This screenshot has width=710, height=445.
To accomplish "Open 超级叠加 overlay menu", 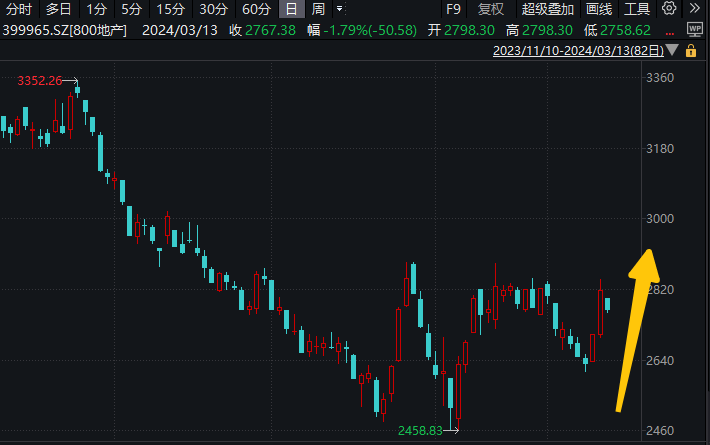I will (x=547, y=9).
